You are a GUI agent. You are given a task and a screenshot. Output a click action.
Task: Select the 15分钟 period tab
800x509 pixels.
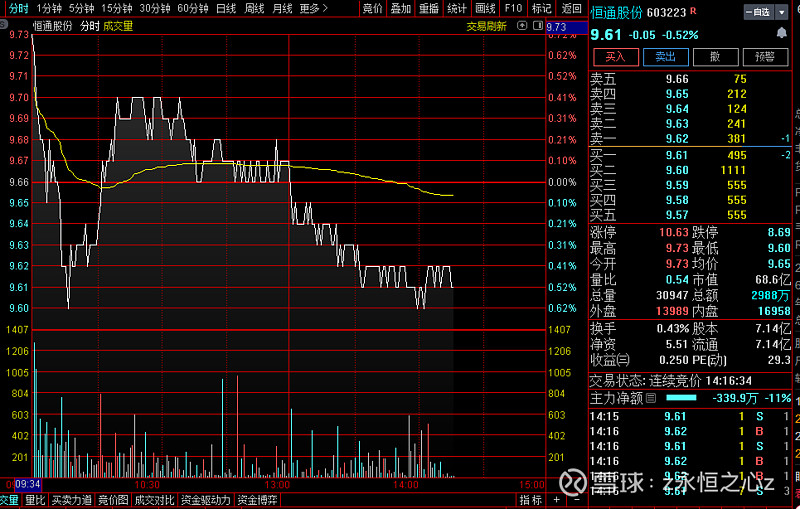[x=117, y=9]
